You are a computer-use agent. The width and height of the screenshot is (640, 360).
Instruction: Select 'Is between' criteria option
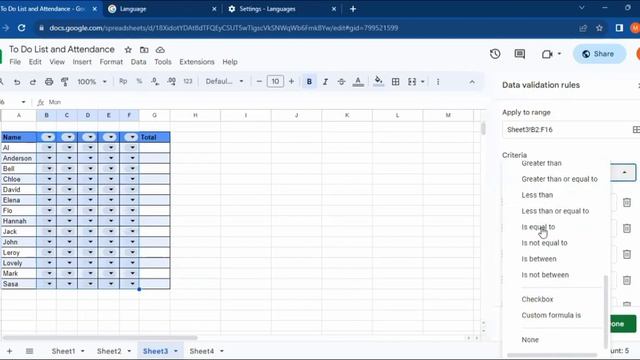point(539,259)
